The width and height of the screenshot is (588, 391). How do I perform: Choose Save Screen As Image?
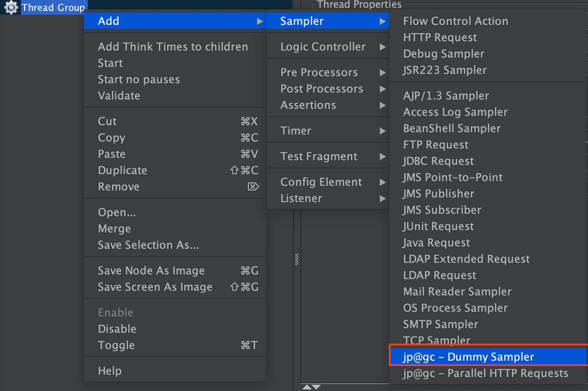pos(175,287)
